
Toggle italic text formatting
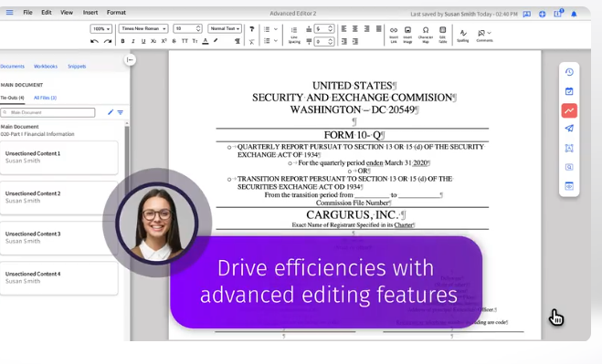[132, 41]
